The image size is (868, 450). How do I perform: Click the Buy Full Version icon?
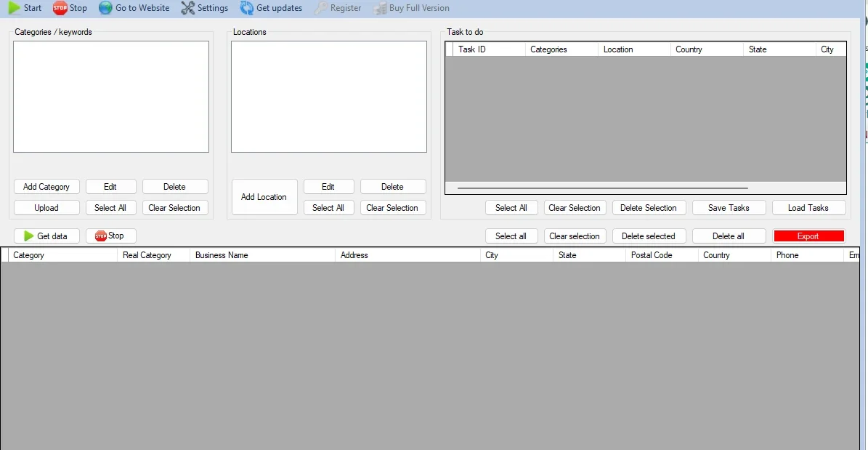pos(379,8)
